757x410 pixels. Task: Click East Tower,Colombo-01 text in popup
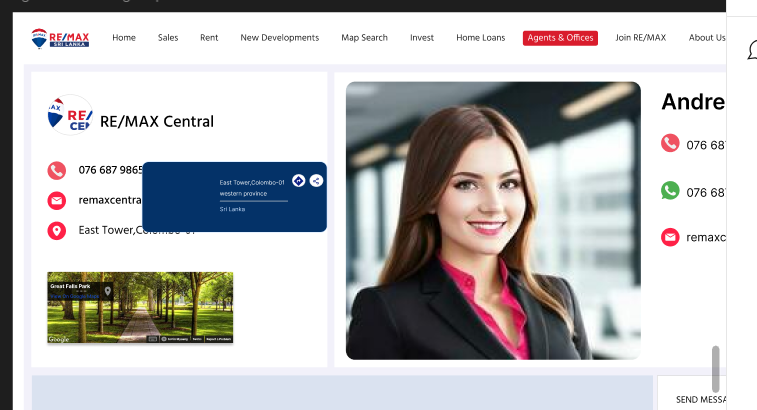tap(252, 183)
